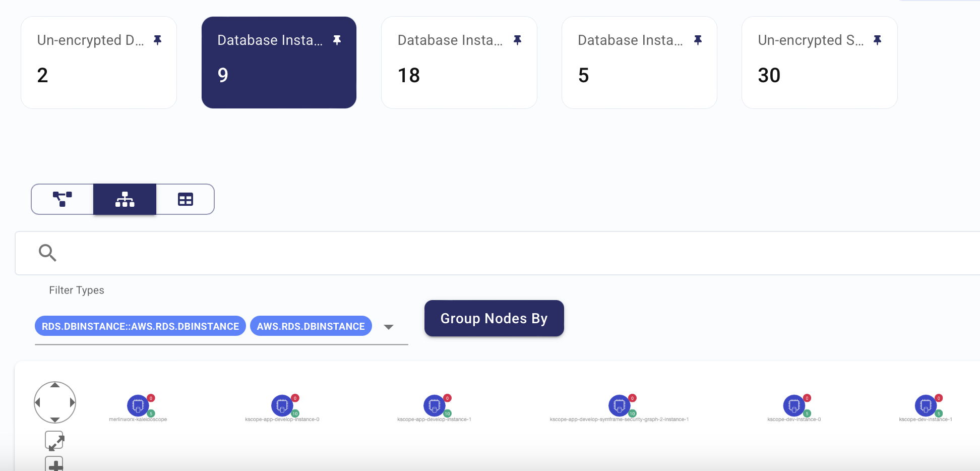The height and width of the screenshot is (471, 980).
Task: Select the Database Insta... card showing 5
Action: coord(639,63)
